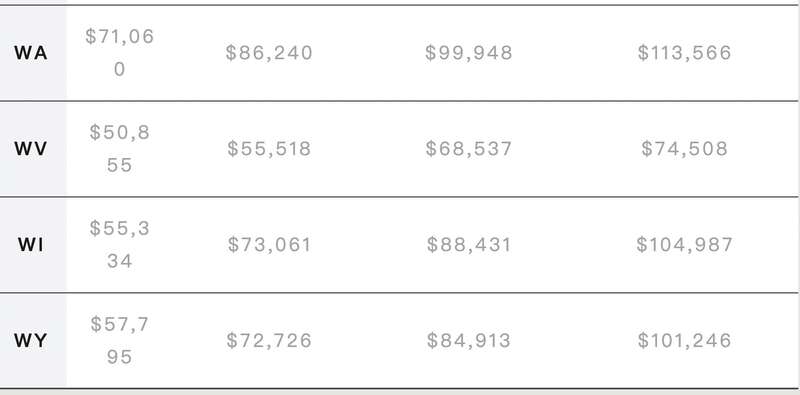This screenshot has width=800, height=395.
Task: Click the $101,246 value
Action: coord(685,340)
